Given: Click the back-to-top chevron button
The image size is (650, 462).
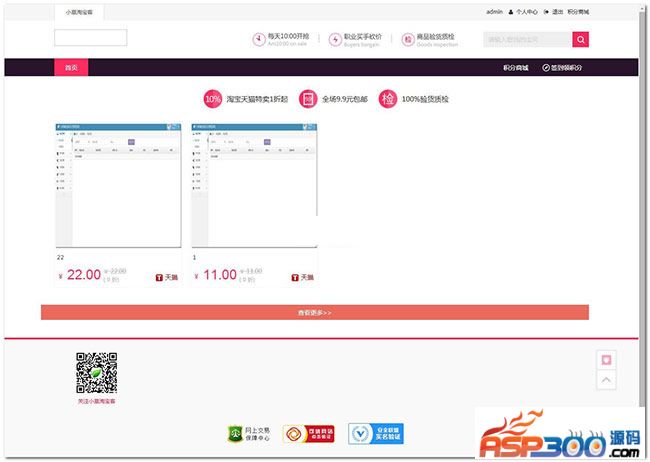Looking at the screenshot, I should coord(606,380).
